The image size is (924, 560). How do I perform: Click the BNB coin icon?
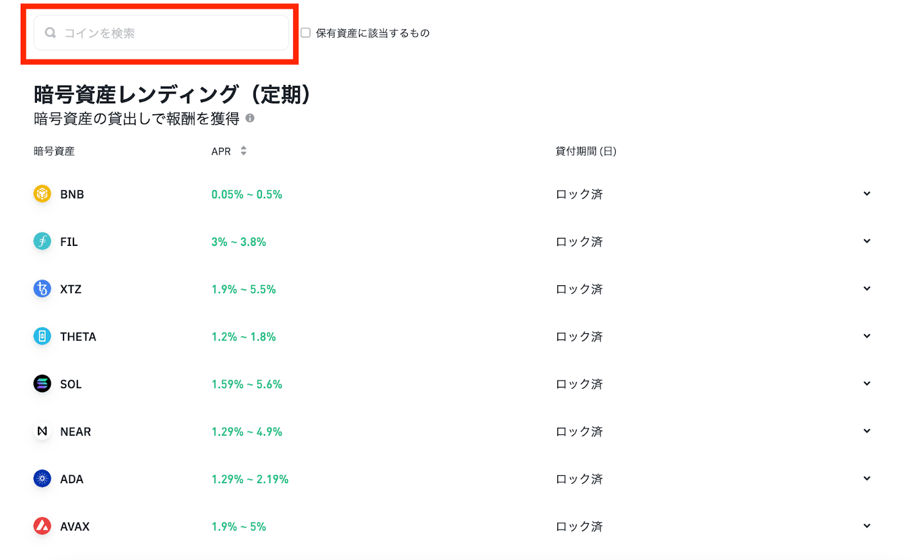[42, 194]
